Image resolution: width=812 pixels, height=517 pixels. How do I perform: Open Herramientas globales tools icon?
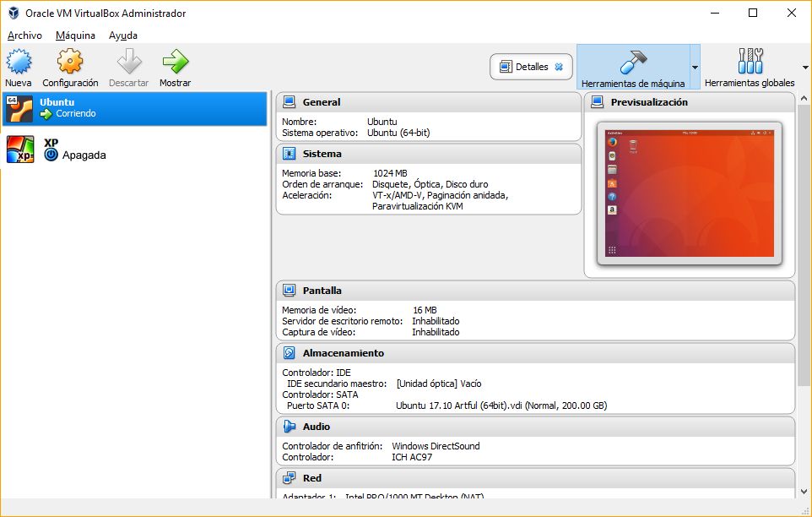[750, 61]
